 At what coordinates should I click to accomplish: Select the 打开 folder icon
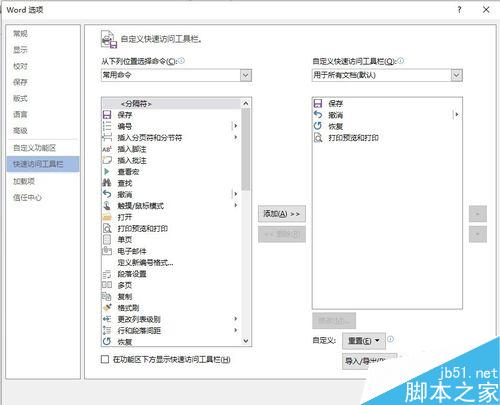tap(107, 217)
